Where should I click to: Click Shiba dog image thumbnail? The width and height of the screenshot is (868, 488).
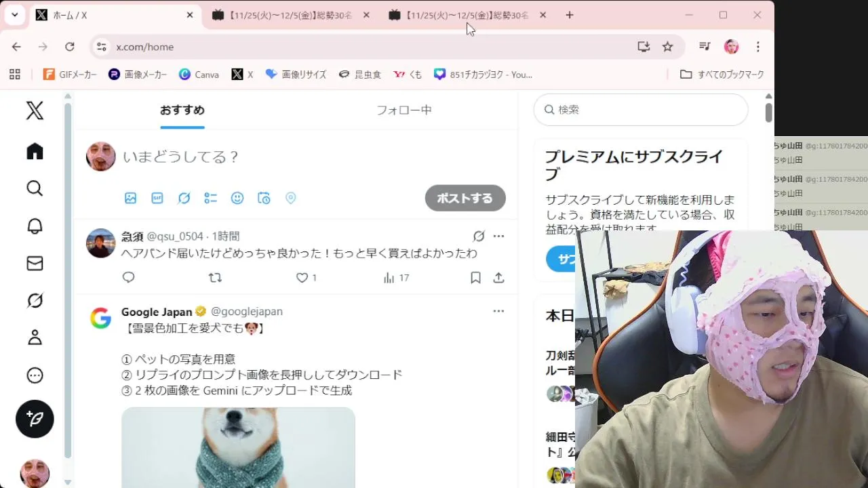click(x=238, y=447)
